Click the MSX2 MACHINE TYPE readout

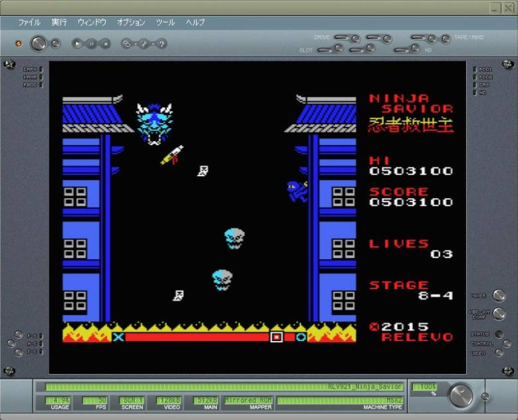point(340,400)
